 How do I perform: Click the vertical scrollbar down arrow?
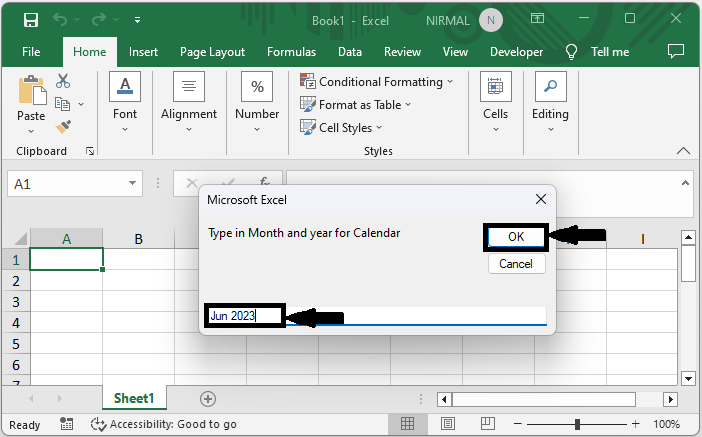click(688, 378)
